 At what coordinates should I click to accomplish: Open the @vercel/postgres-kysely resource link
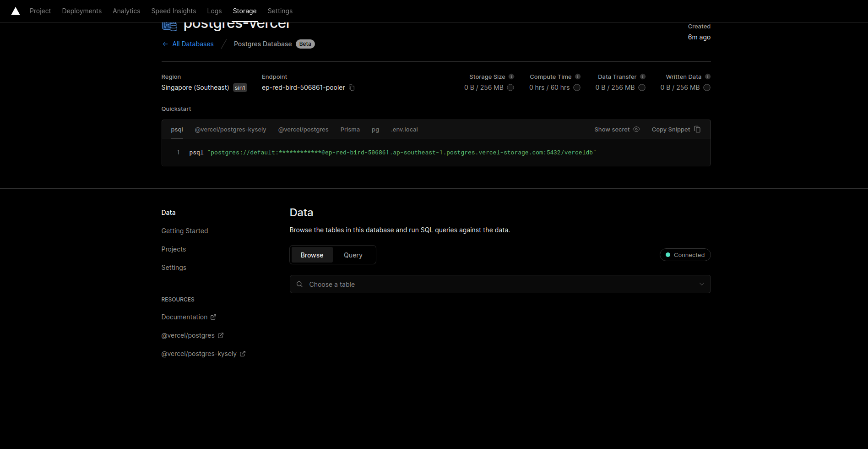199,354
